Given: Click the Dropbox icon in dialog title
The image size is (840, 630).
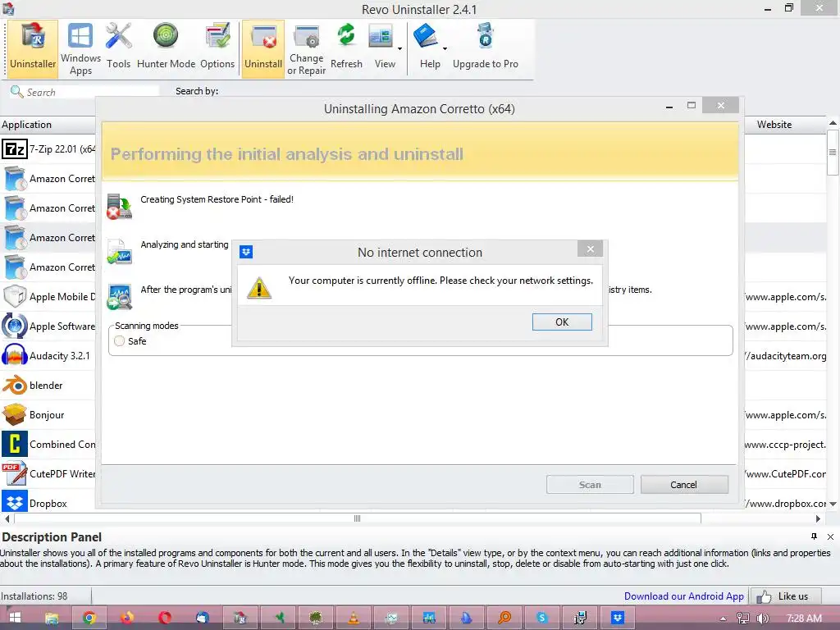Looking at the screenshot, I should click(246, 252).
